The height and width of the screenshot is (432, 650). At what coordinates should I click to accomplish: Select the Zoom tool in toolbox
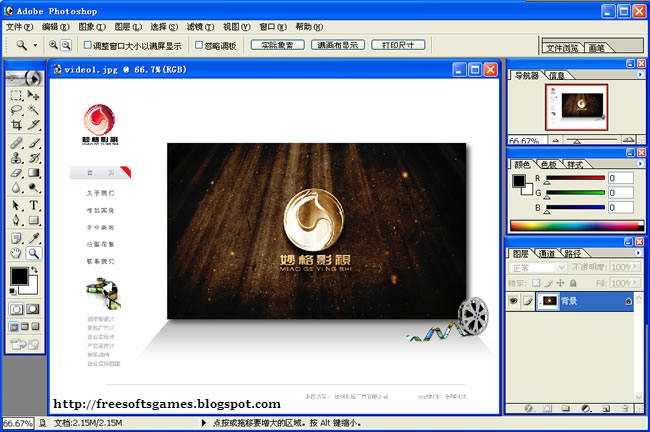[34, 253]
